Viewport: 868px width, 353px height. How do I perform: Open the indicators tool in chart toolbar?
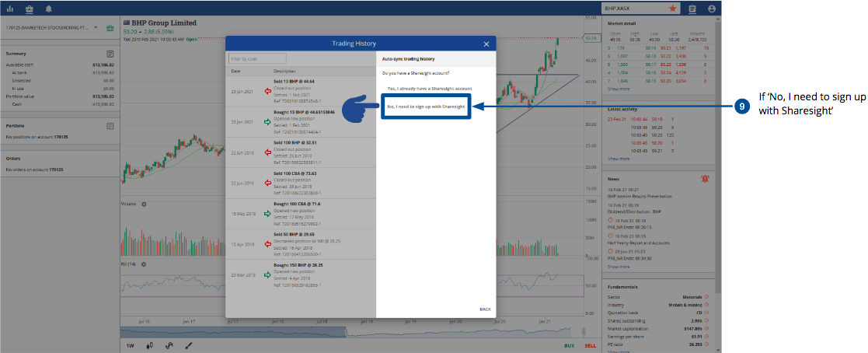click(x=169, y=345)
